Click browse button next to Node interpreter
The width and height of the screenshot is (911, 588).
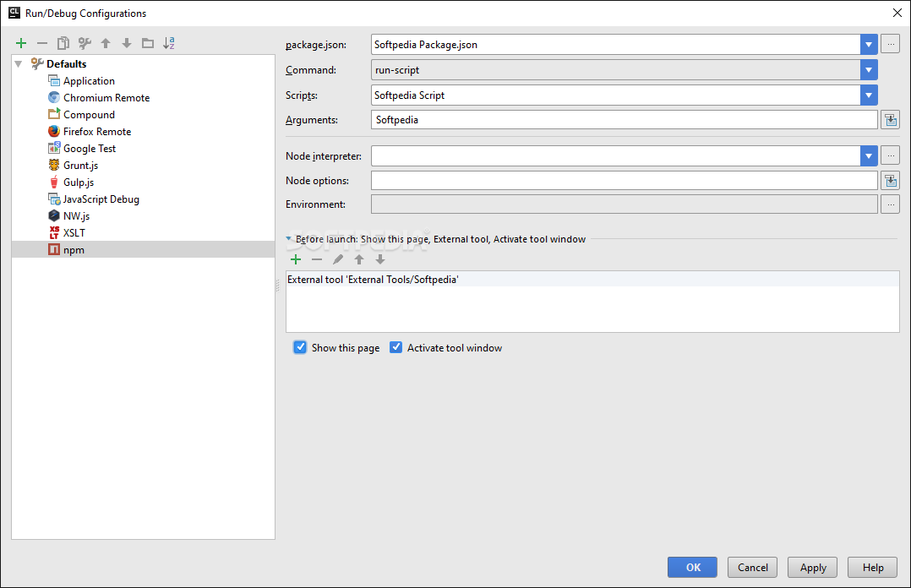(890, 155)
